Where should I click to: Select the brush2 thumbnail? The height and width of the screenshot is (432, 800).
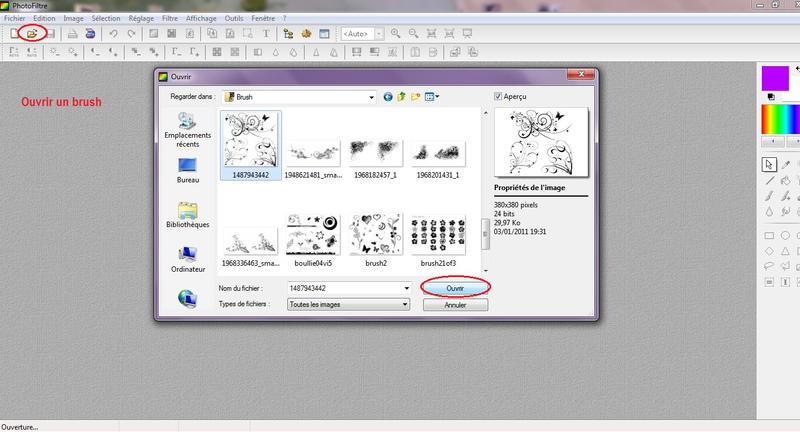click(375, 238)
